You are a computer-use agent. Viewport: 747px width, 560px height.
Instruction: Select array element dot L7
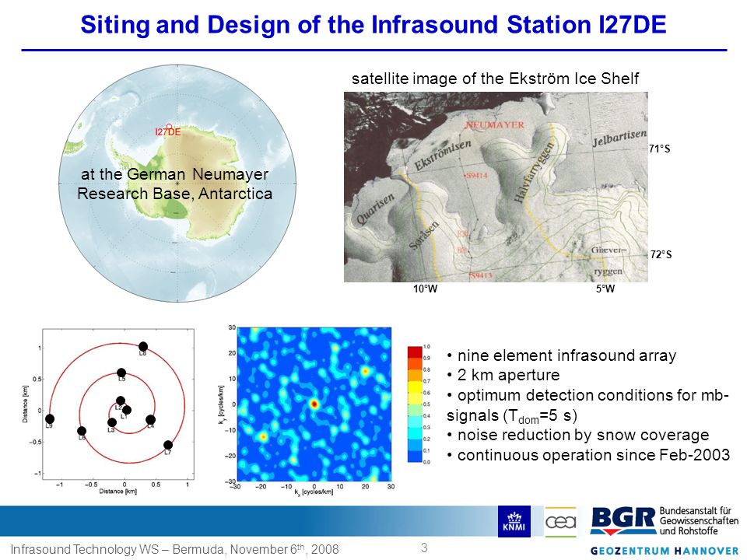coord(168,445)
